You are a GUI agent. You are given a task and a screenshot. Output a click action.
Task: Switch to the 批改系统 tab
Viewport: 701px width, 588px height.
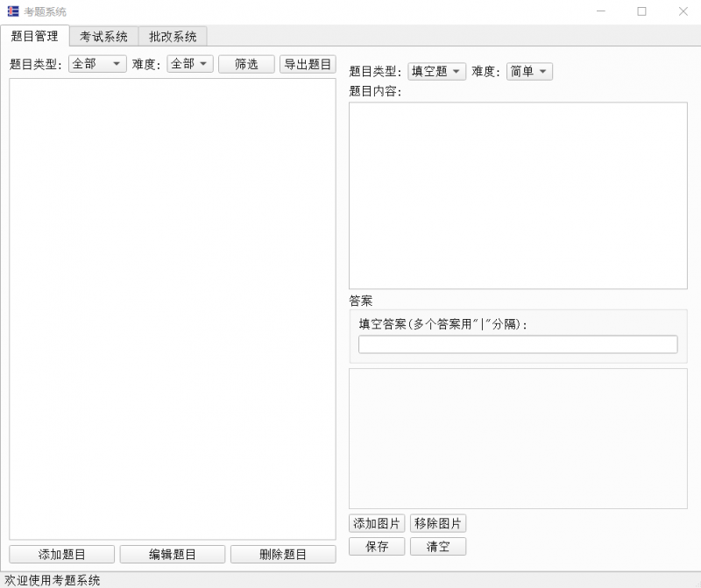(173, 38)
